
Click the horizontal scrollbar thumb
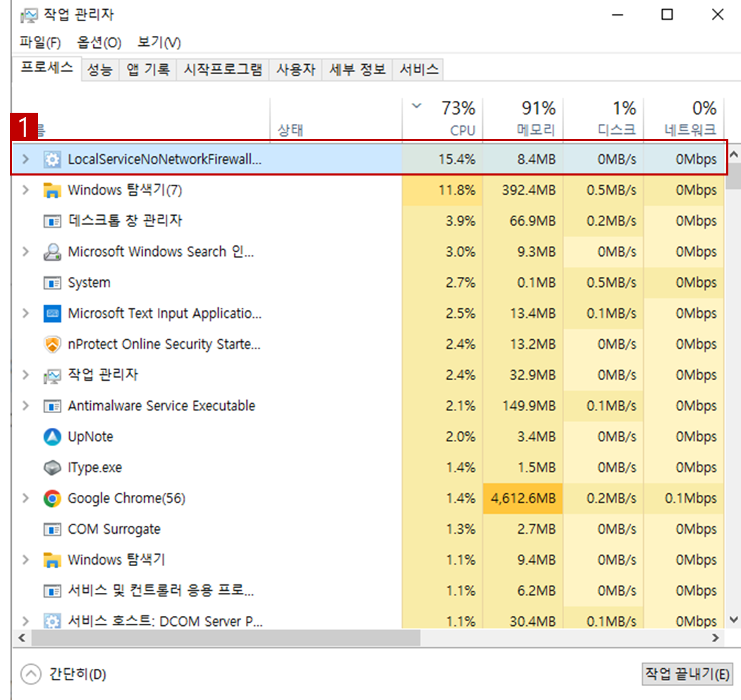pos(226,638)
